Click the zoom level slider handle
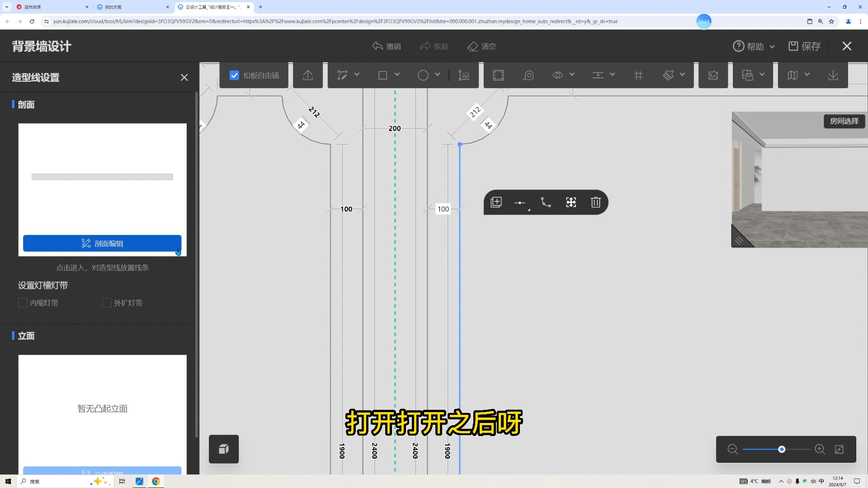This screenshot has height=488, width=868. click(782, 449)
